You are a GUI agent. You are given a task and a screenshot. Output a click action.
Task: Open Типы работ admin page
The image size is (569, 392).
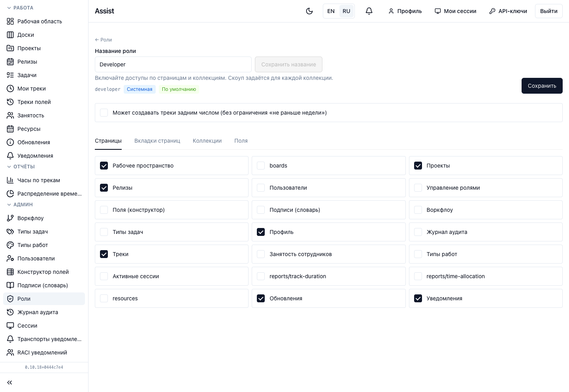pyautogui.click(x=44, y=245)
